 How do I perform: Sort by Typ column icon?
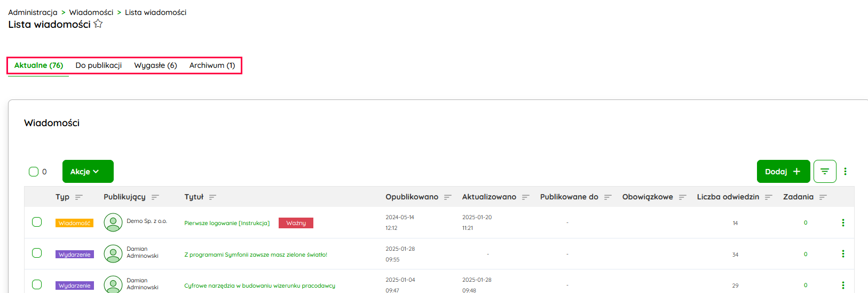point(79,197)
